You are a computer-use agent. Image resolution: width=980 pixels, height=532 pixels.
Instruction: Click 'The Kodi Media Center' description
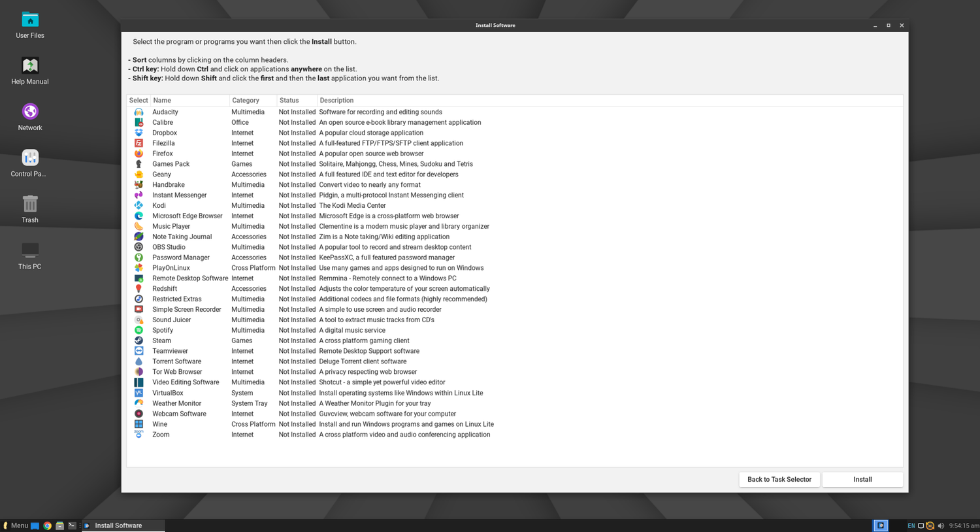point(352,206)
